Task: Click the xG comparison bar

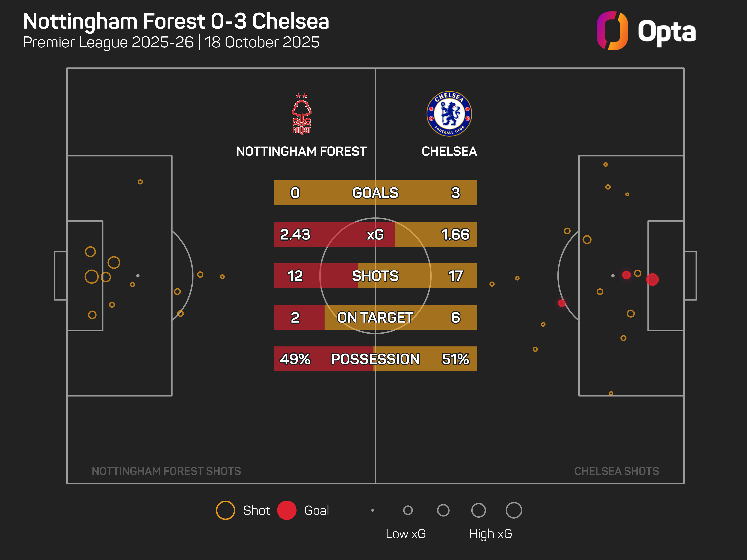Action: [375, 234]
